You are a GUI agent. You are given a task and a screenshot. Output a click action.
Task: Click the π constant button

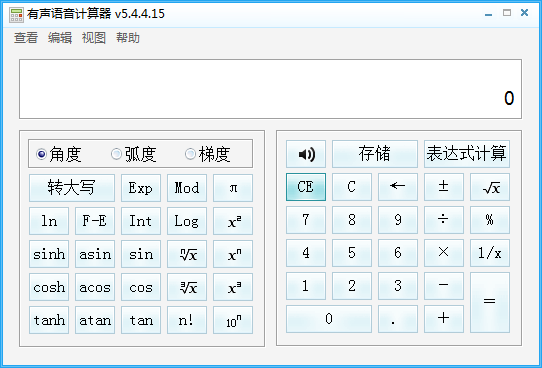tap(233, 188)
